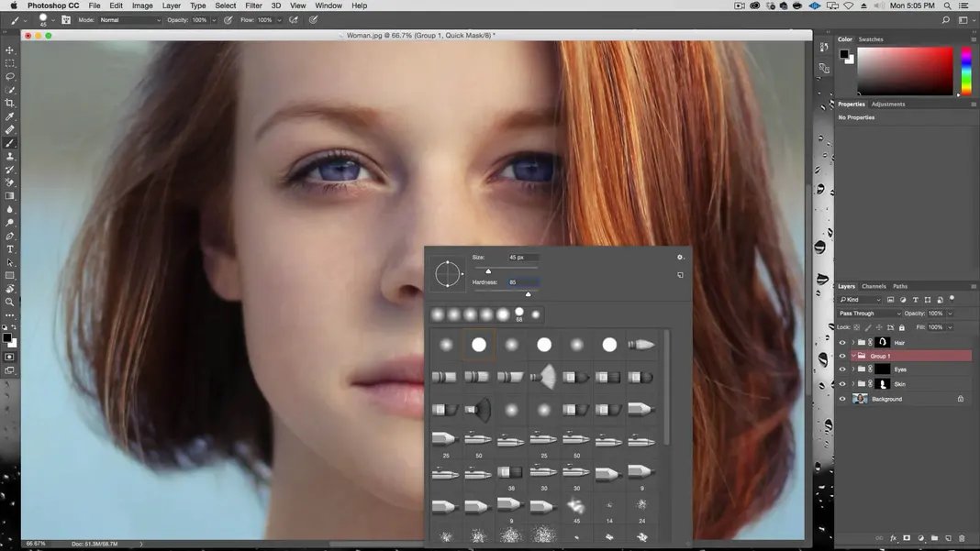Screen dimensions: 980x551
Task: Select the Zoom tool
Action: click(x=10, y=302)
